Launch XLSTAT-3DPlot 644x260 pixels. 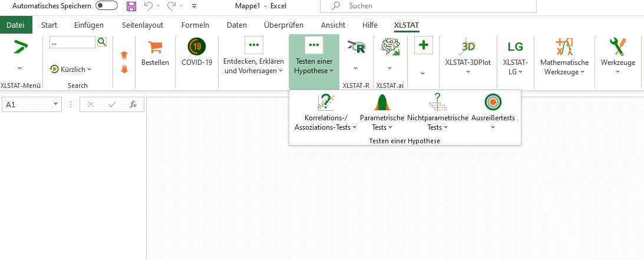click(468, 56)
